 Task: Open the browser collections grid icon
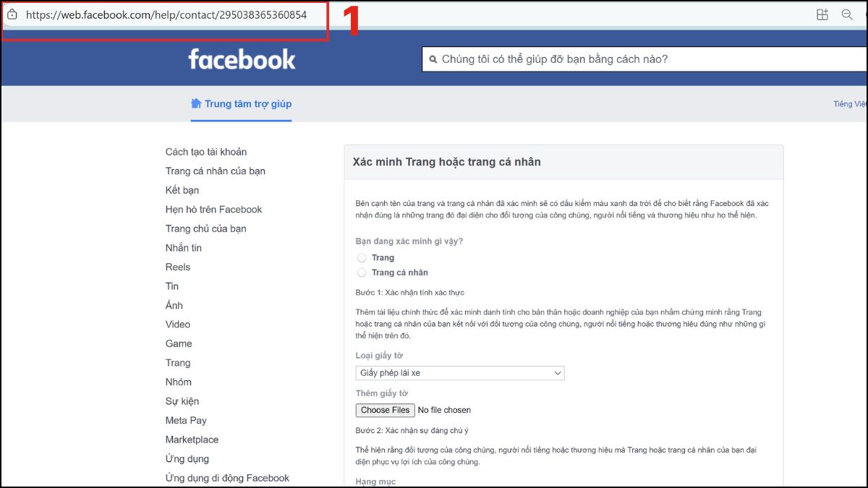click(822, 14)
